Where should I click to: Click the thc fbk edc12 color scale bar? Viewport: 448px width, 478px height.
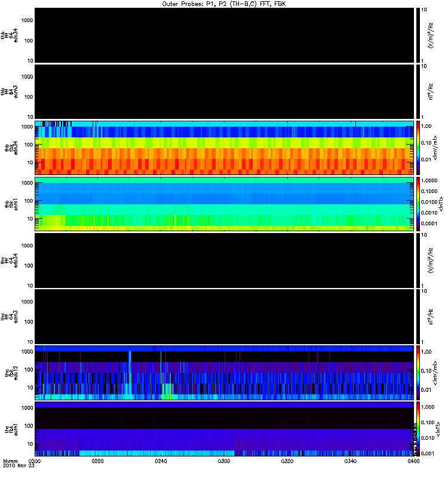click(418, 372)
